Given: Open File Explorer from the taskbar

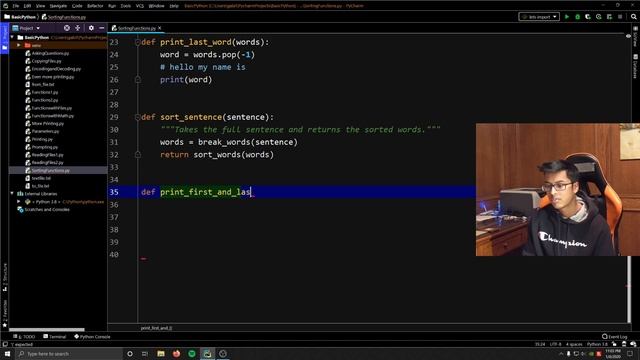Looking at the screenshot, I should [x=161, y=353].
